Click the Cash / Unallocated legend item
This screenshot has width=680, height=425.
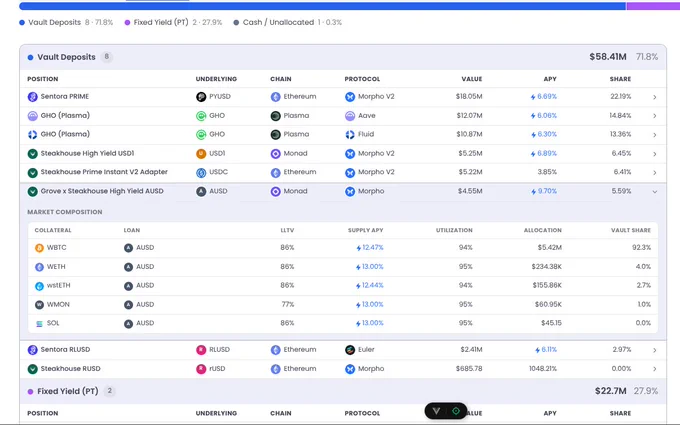[288, 22]
